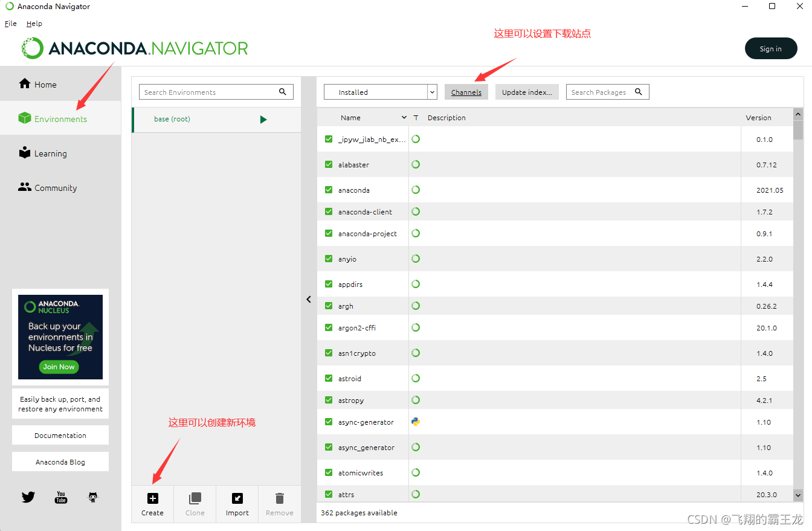Click the conda type icon for alabaster
812x531 pixels.
tap(416, 164)
